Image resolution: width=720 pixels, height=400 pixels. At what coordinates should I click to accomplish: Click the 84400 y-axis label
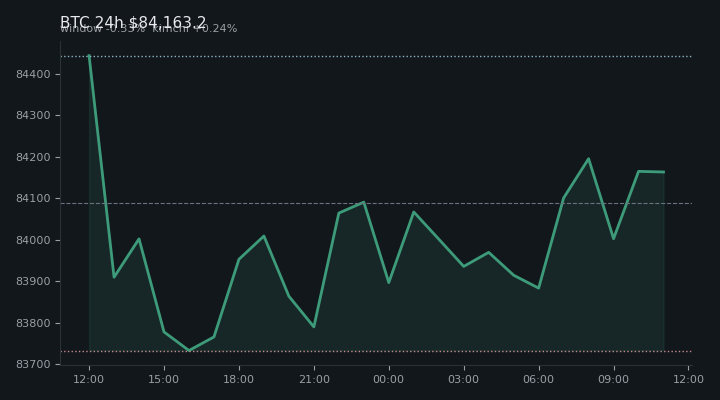pos(33,74)
